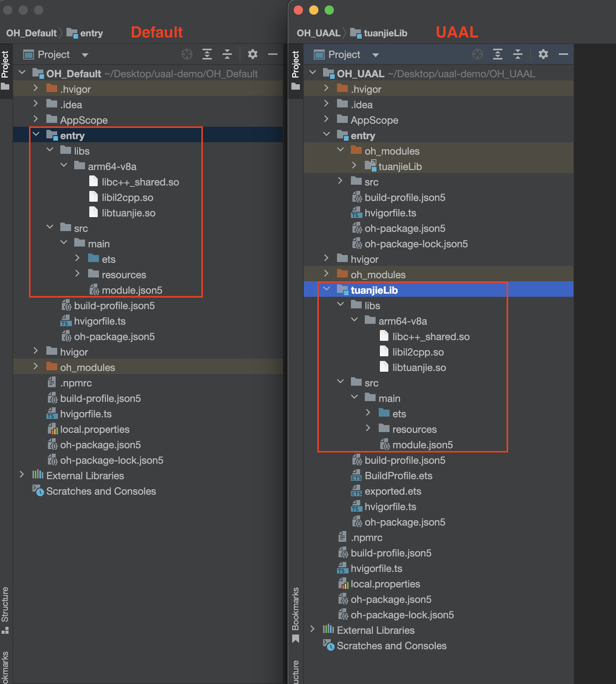The height and width of the screenshot is (684, 616).
Task: Expand the ets folder under tuanjieLib src main
Action: pyautogui.click(x=368, y=413)
